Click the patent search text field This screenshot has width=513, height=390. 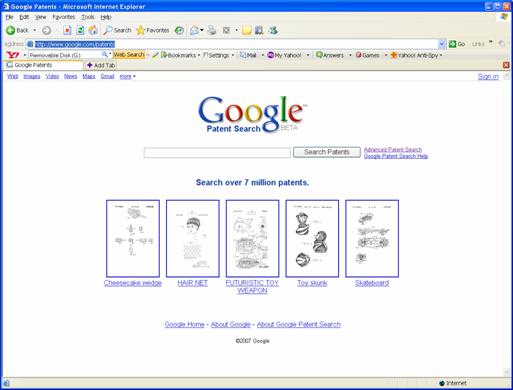point(217,153)
